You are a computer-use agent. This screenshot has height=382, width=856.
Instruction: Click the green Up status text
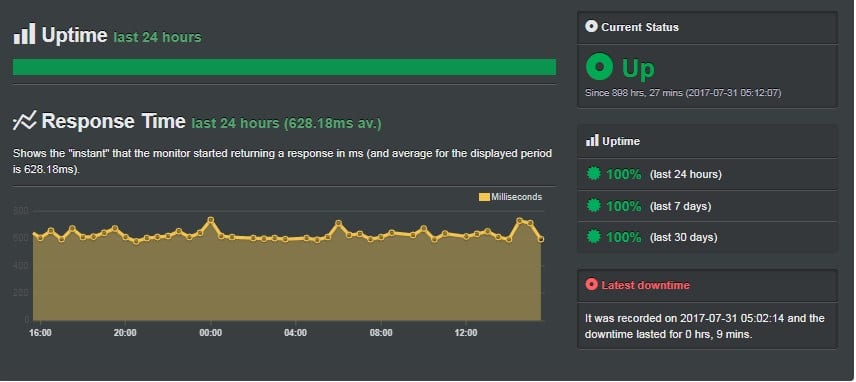638,69
